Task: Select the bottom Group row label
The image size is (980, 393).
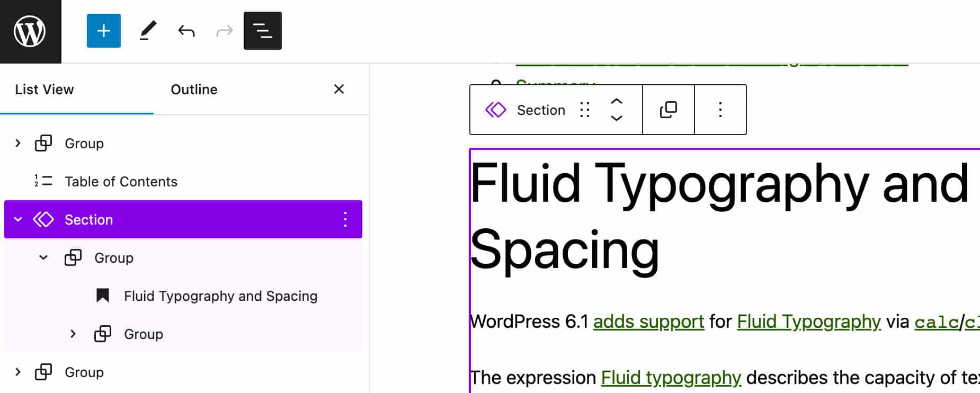Action: (x=84, y=372)
